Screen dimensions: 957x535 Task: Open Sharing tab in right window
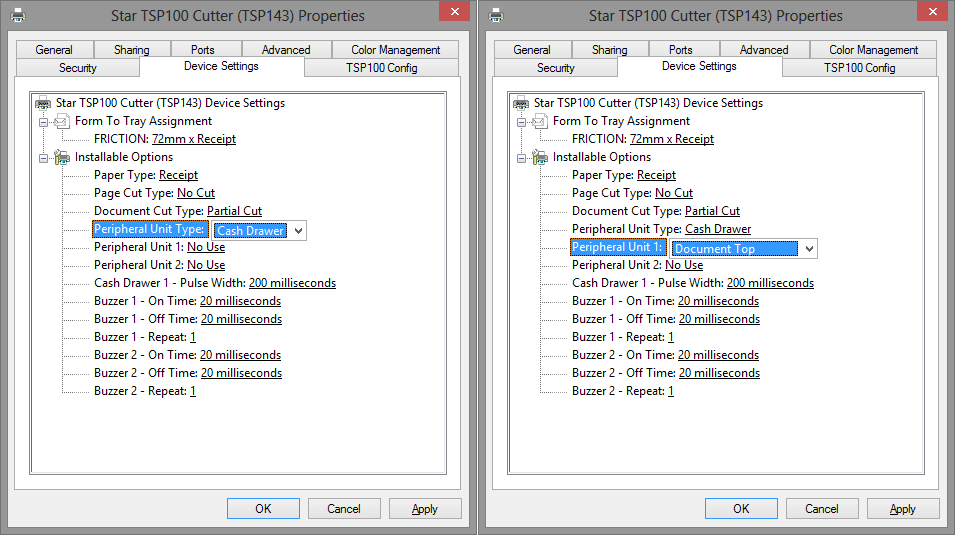point(610,50)
